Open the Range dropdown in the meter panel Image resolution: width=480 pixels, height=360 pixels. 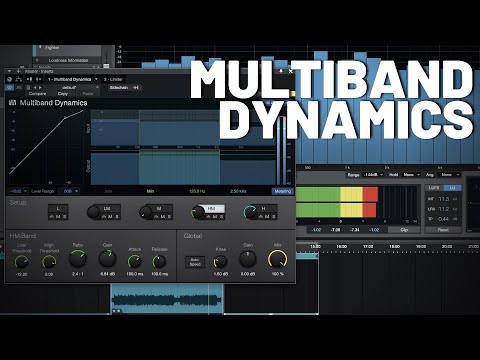click(x=372, y=175)
